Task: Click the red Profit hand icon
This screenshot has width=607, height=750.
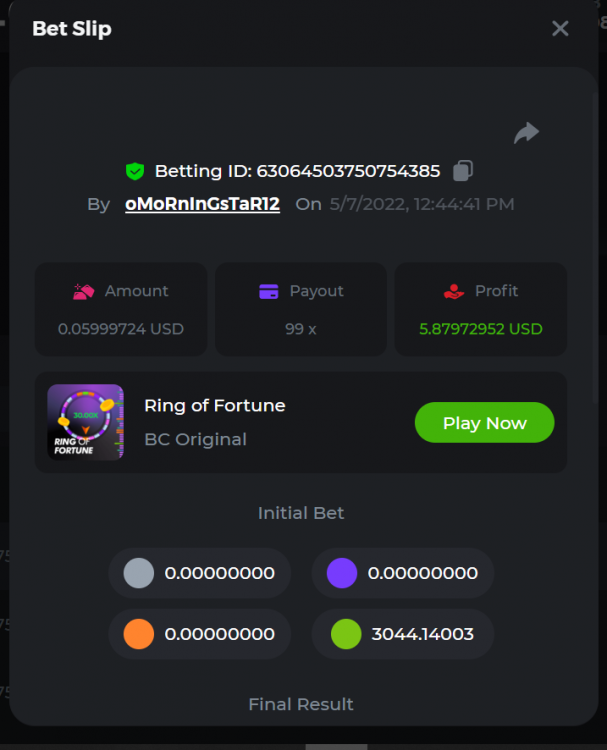Action: point(454,291)
